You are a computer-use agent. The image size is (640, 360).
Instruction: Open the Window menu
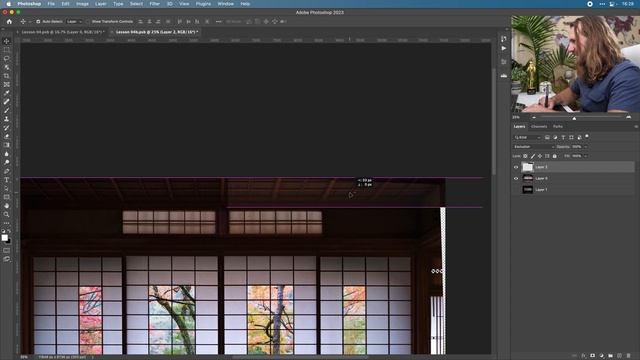click(226, 4)
